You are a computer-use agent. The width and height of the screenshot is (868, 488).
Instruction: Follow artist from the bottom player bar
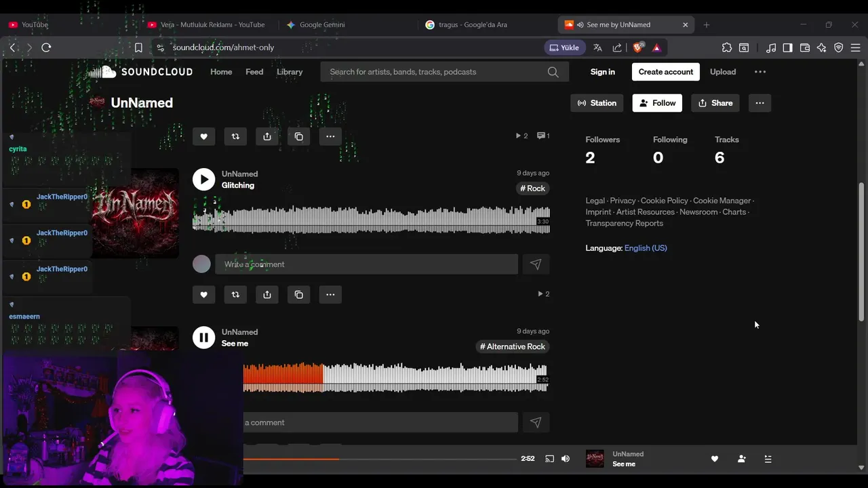[x=741, y=459]
